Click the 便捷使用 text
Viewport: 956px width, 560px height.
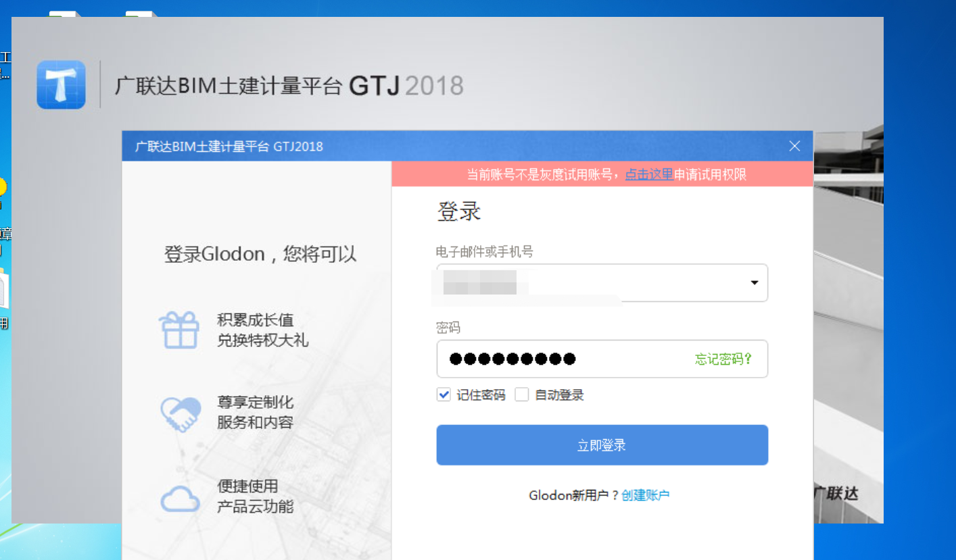pyautogui.click(x=247, y=486)
